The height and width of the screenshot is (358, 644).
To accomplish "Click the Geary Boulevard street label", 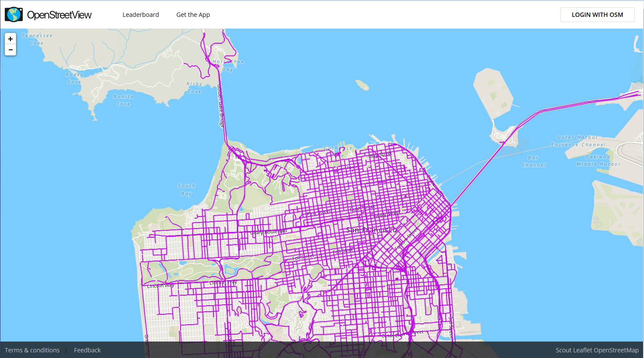I will point(269,232).
